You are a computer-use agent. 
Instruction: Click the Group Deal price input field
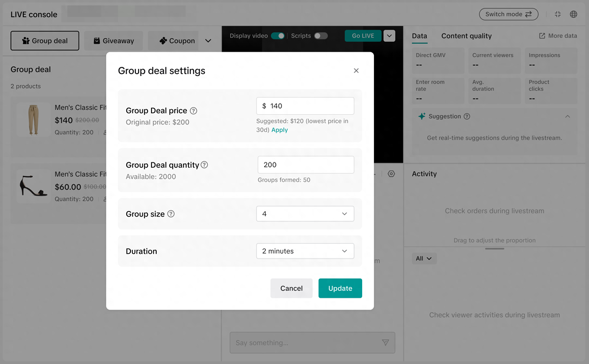pos(305,106)
